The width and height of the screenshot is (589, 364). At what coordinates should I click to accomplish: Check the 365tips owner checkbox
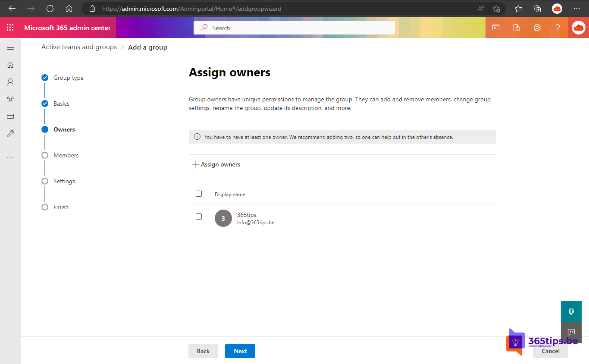tap(199, 217)
